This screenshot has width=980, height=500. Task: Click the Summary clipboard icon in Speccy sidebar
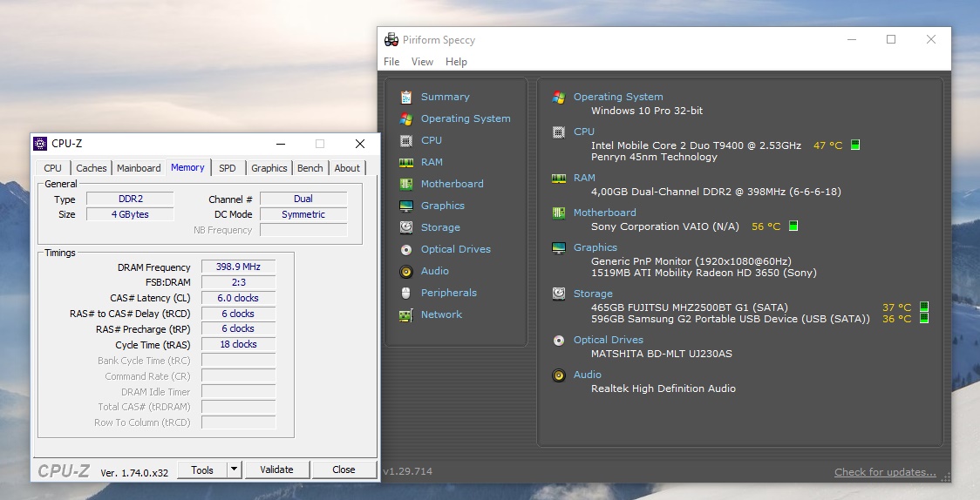pyautogui.click(x=406, y=97)
